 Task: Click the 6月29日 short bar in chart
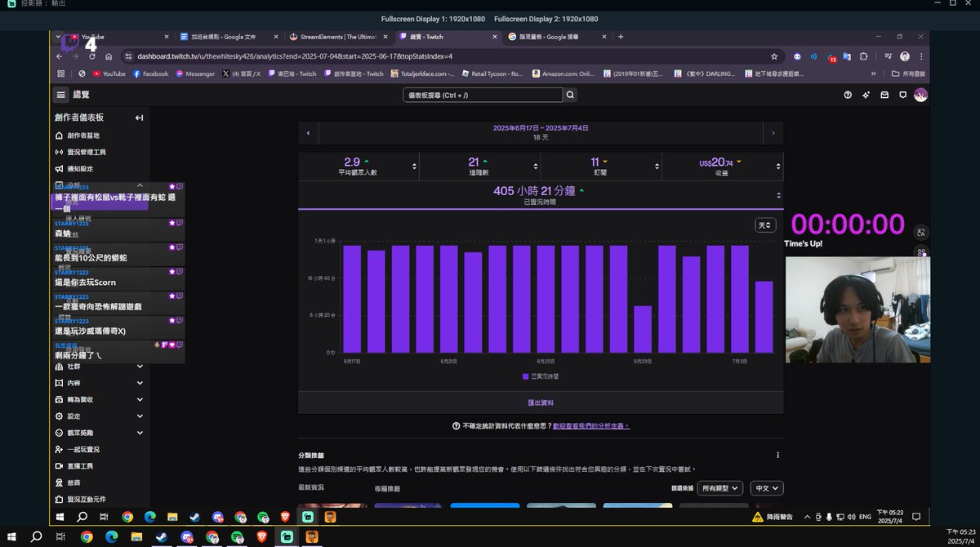(x=644, y=329)
